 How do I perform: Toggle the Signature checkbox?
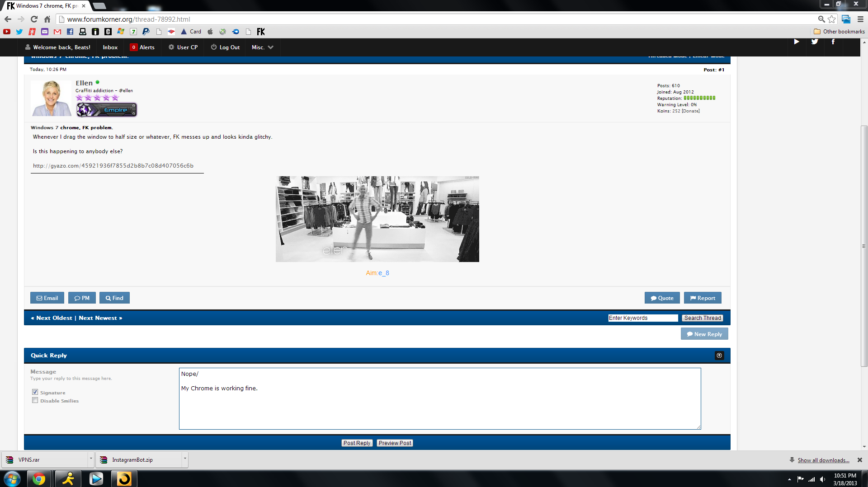[35, 392]
